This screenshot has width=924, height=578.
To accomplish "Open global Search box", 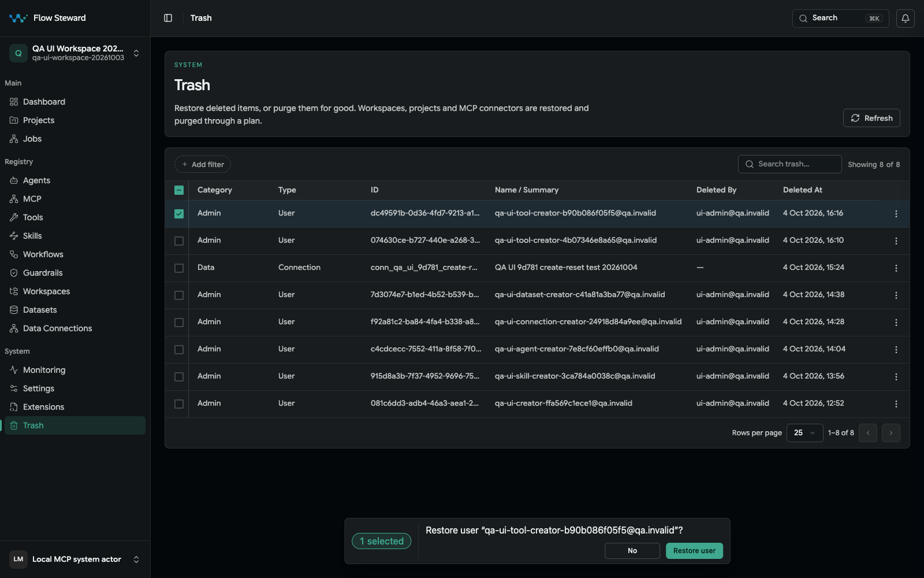I will point(840,18).
